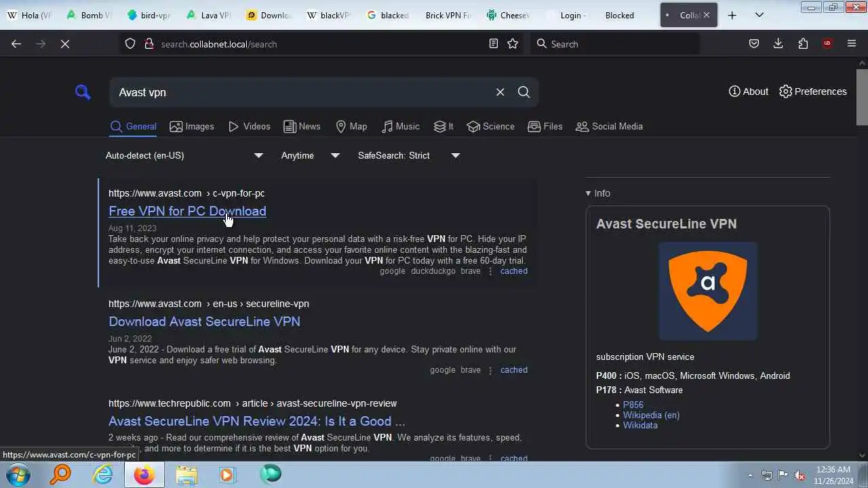Open the SafeSearch: Strict dropdown
The height and width of the screenshot is (488, 868).
click(x=409, y=155)
